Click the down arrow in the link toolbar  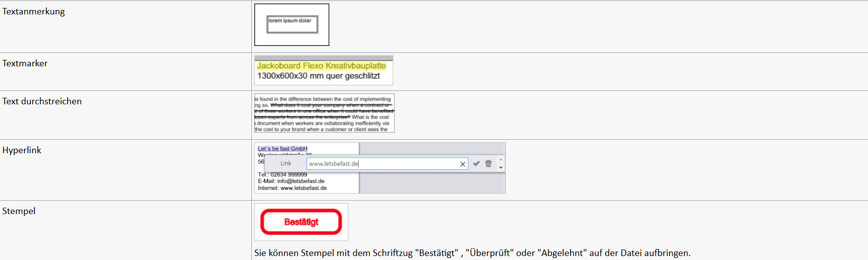(x=501, y=168)
